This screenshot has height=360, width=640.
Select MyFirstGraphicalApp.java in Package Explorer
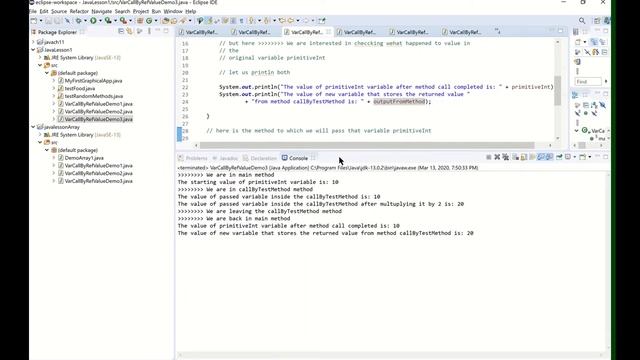(93, 81)
